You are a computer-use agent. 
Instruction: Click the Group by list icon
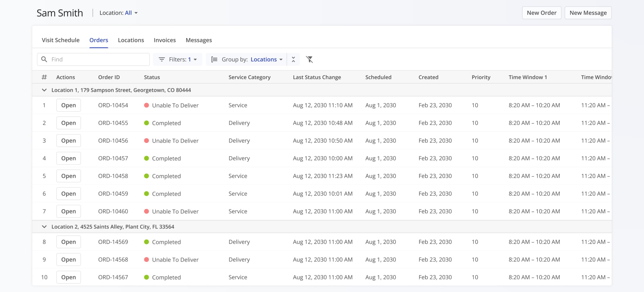pos(214,59)
